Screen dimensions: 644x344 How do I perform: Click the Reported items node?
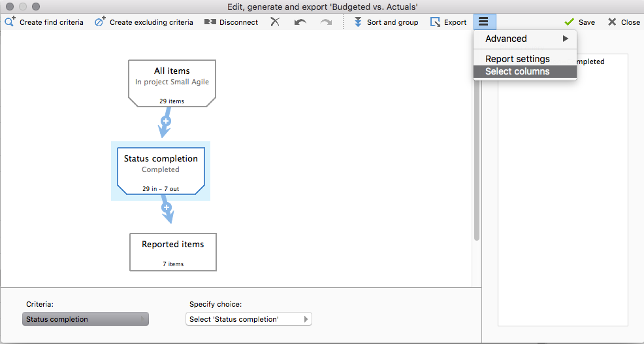click(173, 252)
